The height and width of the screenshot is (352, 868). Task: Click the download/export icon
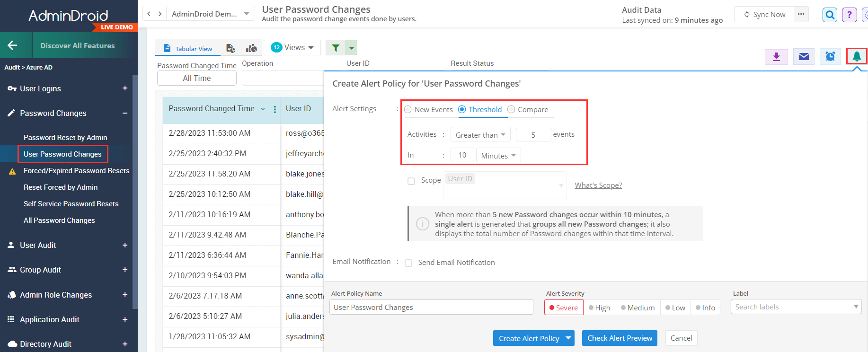point(776,57)
